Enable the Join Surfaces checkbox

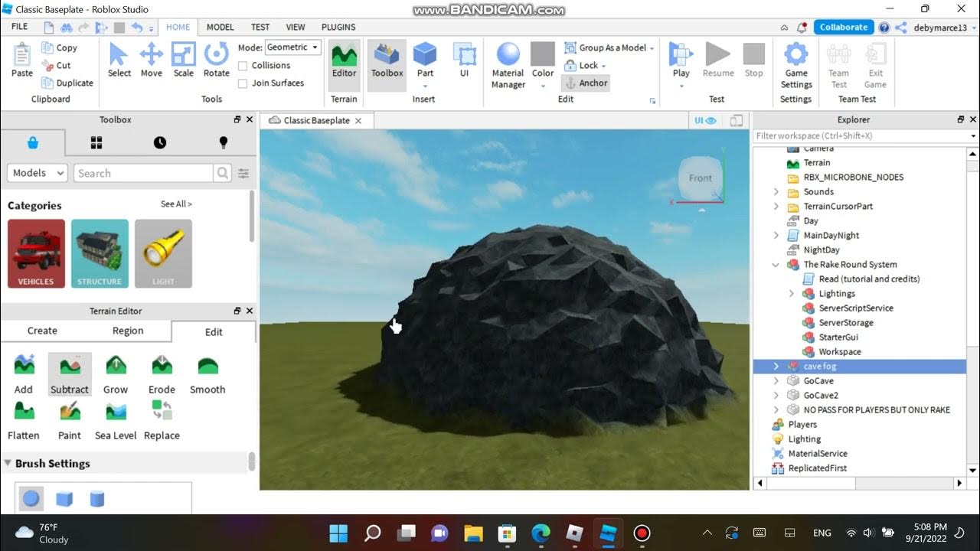(x=243, y=83)
